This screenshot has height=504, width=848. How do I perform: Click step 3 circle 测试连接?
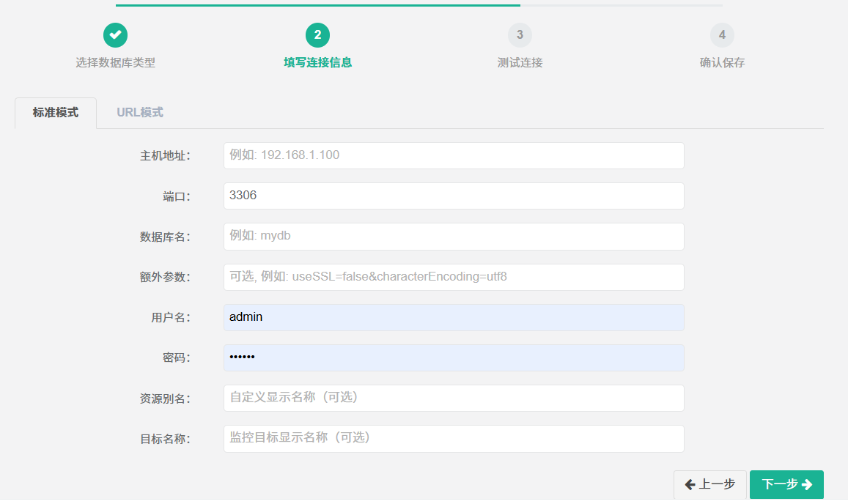click(520, 35)
